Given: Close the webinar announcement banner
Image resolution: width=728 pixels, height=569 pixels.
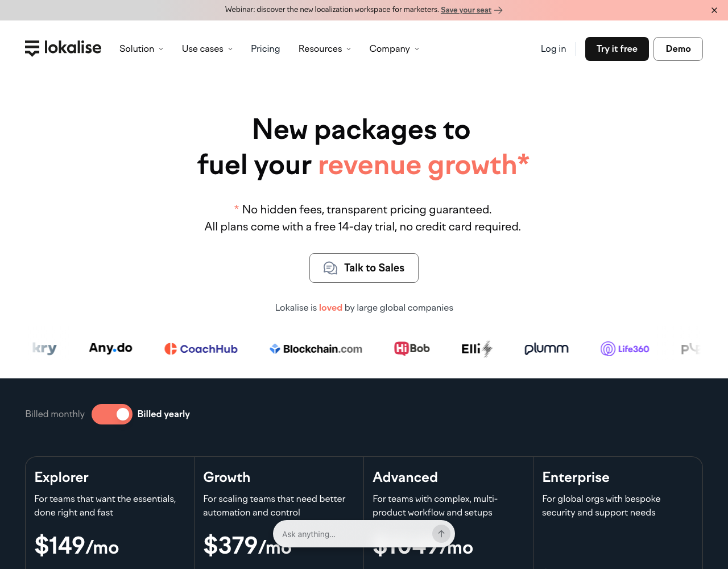Looking at the screenshot, I should 714,10.
